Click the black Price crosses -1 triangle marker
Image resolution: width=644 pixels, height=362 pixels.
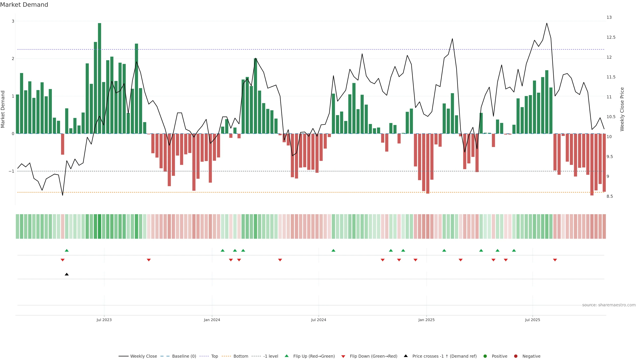[x=67, y=274]
